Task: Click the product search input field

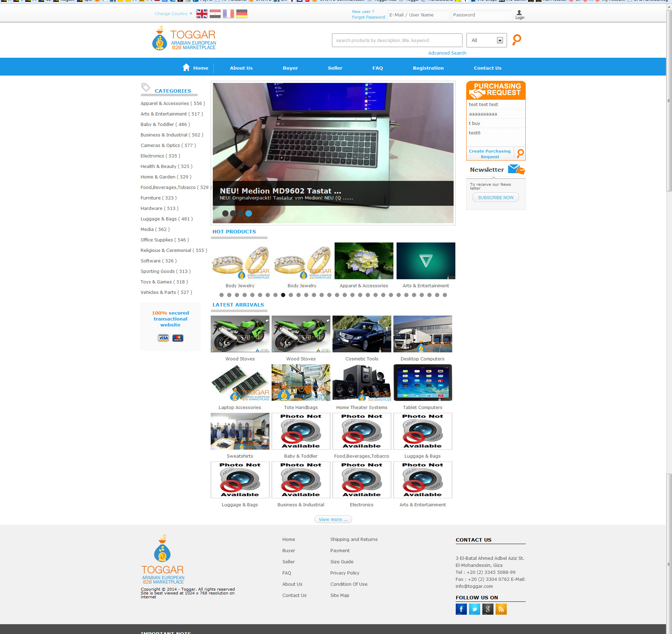Action: coord(397,41)
